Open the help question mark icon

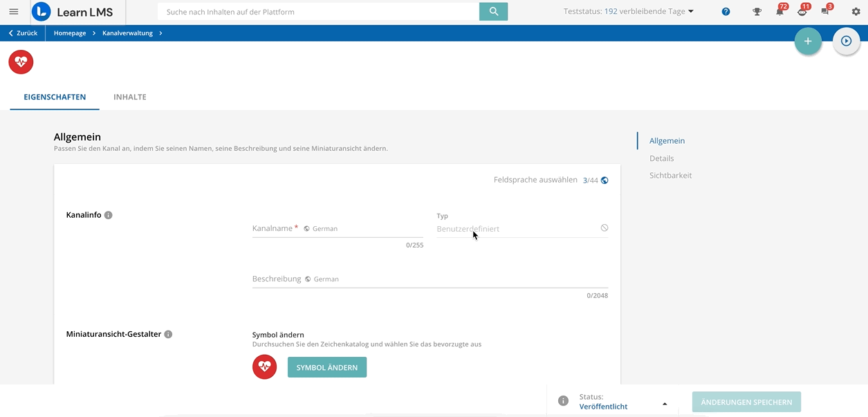click(x=726, y=12)
